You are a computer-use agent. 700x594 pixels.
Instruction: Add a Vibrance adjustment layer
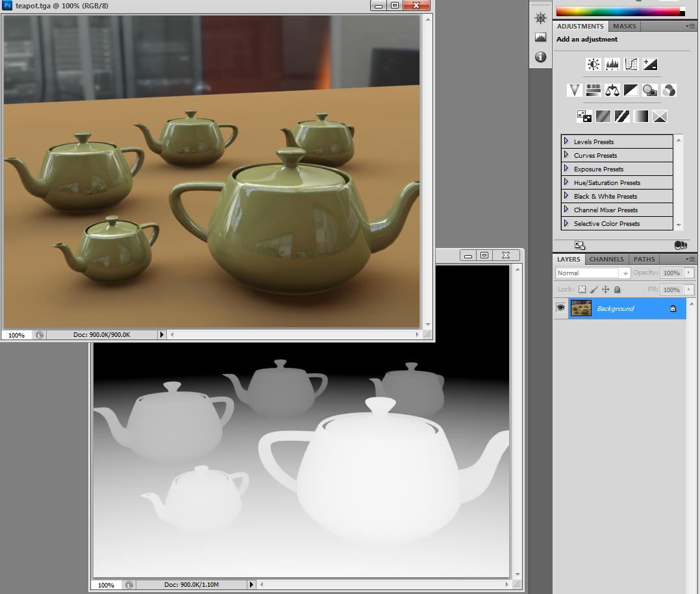(x=575, y=91)
